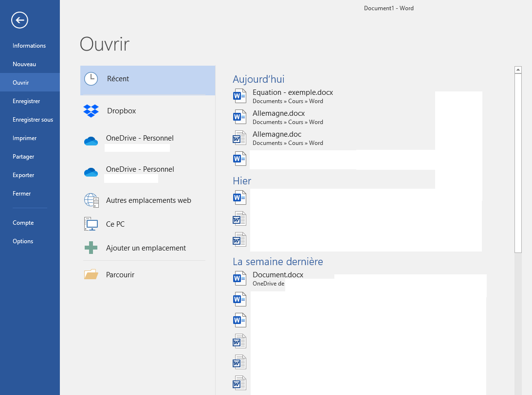Choose Enregistrer in the sidebar
This screenshot has width=532, height=395.
(26, 101)
